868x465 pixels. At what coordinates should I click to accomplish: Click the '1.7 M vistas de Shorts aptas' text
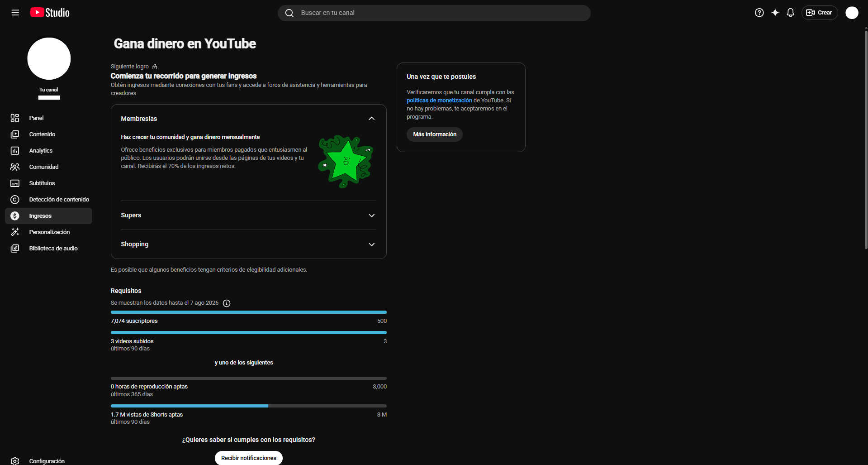coord(147,415)
